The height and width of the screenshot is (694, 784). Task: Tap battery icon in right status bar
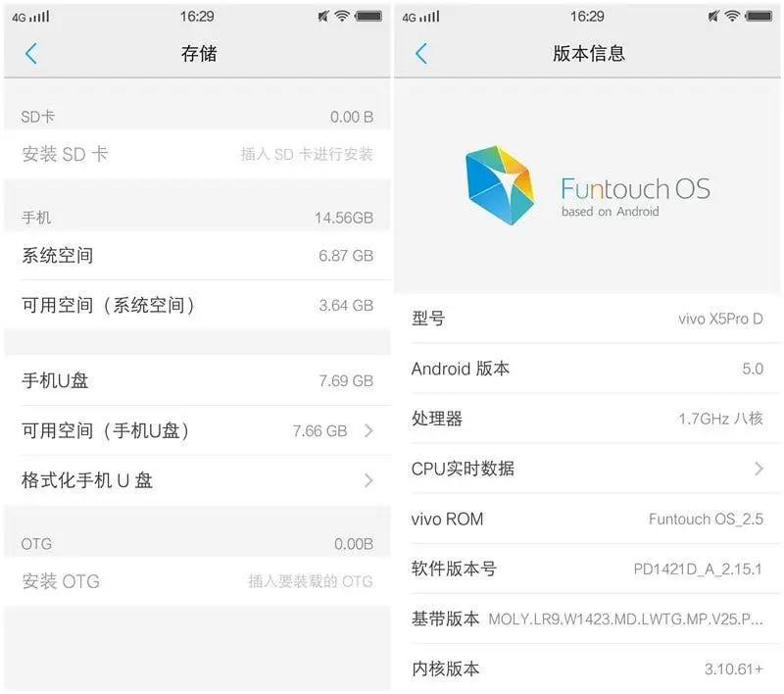pos(759,16)
